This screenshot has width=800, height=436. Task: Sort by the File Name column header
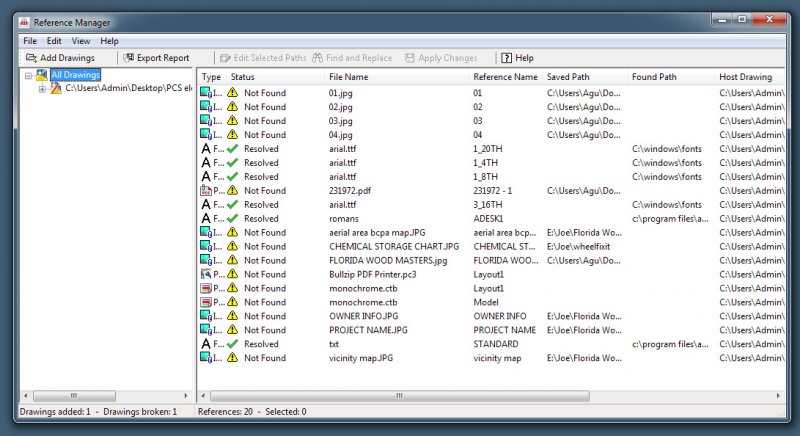[349, 77]
